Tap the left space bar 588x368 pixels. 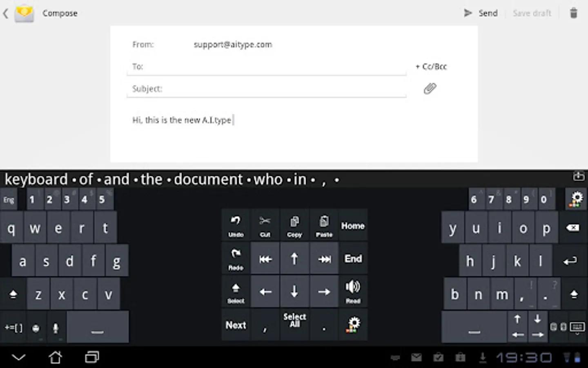coord(98,327)
